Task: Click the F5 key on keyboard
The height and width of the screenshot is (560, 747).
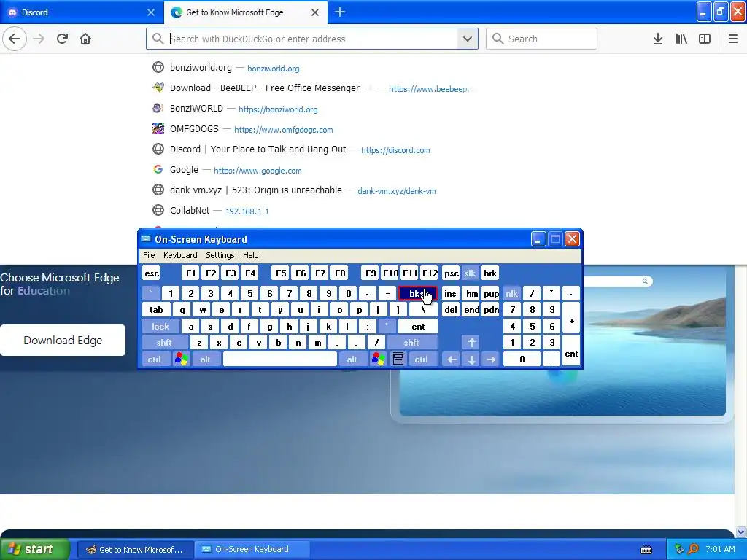Action: coord(281,273)
